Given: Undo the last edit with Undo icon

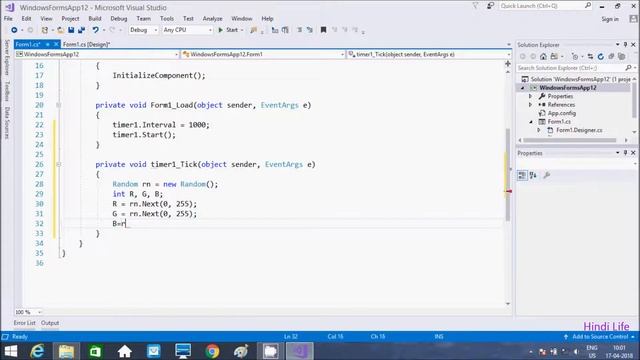Looking at the screenshot, I should 95,30.
